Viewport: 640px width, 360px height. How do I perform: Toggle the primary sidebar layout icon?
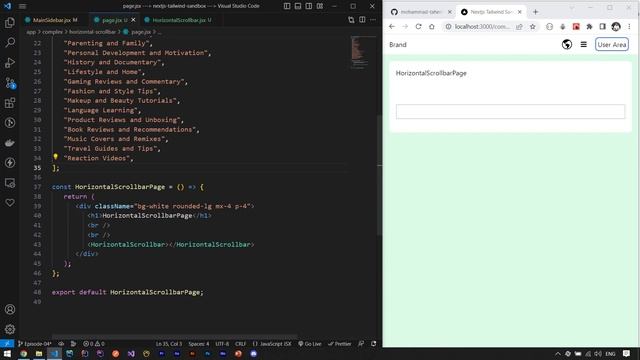(x=287, y=6)
